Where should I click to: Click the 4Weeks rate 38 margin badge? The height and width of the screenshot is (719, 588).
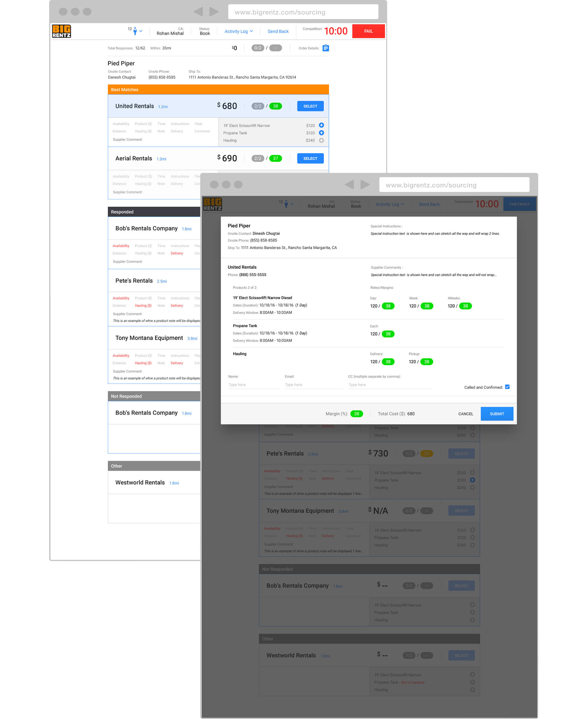click(x=466, y=306)
